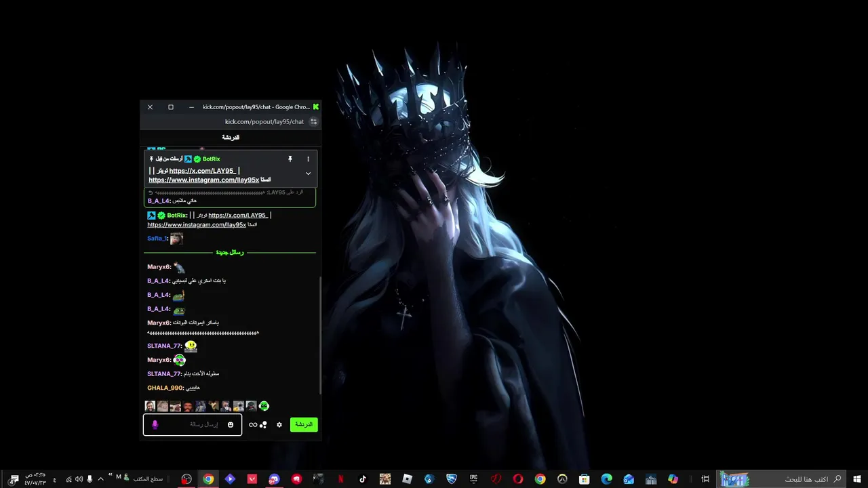868x488 pixels.
Task: Open Netflix from the taskbar
Action: pos(341,479)
